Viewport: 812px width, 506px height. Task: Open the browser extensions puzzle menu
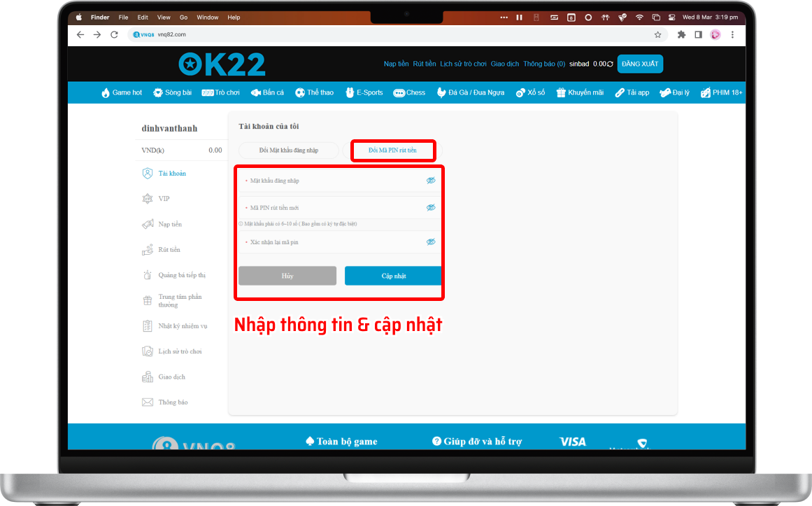pos(680,34)
